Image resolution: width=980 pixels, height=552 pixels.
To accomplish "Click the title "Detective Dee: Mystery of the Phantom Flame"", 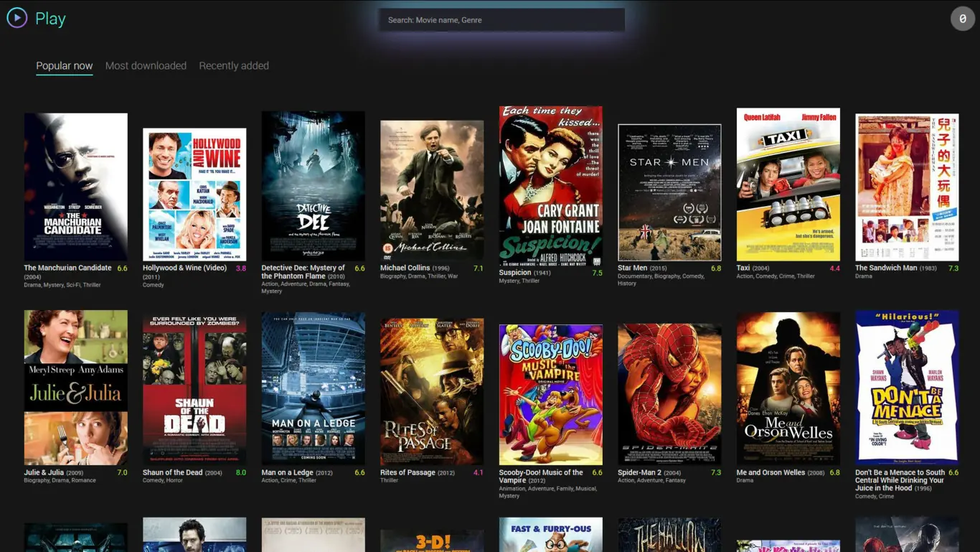I will pos(303,272).
